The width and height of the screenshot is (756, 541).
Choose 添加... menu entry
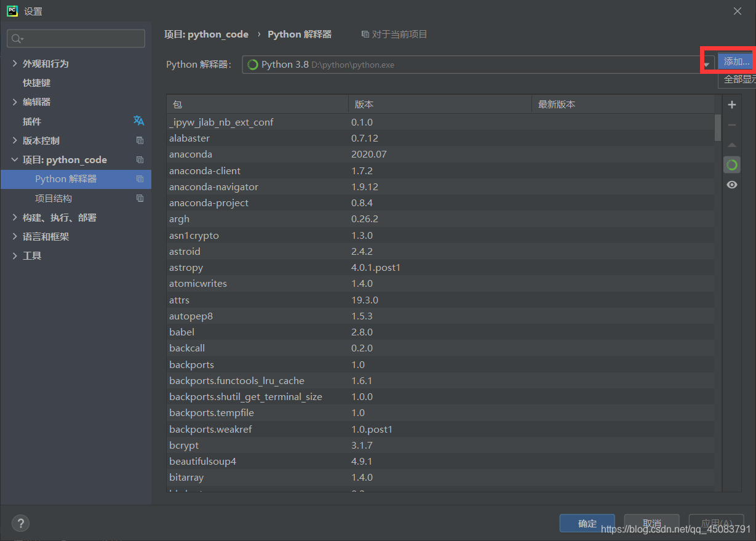coord(737,62)
